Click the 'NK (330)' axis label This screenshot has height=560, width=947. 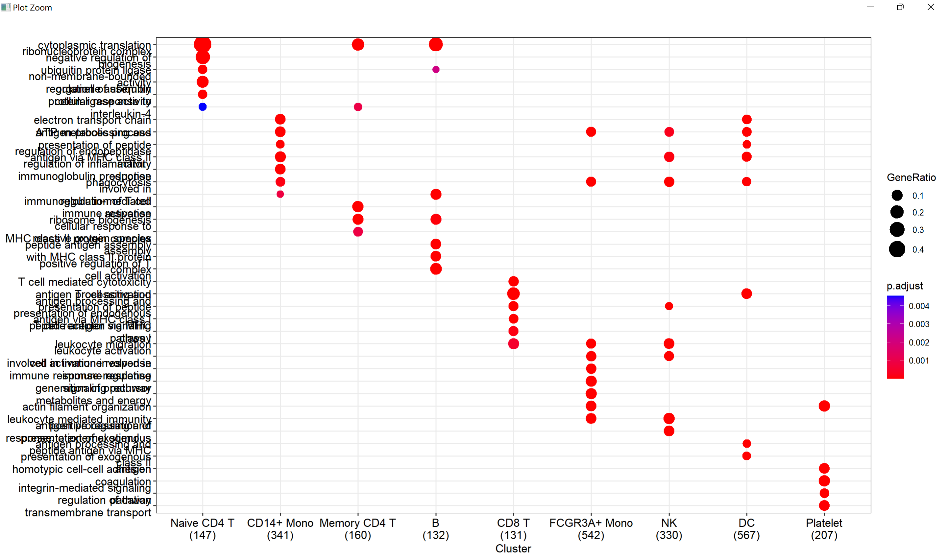click(x=669, y=529)
